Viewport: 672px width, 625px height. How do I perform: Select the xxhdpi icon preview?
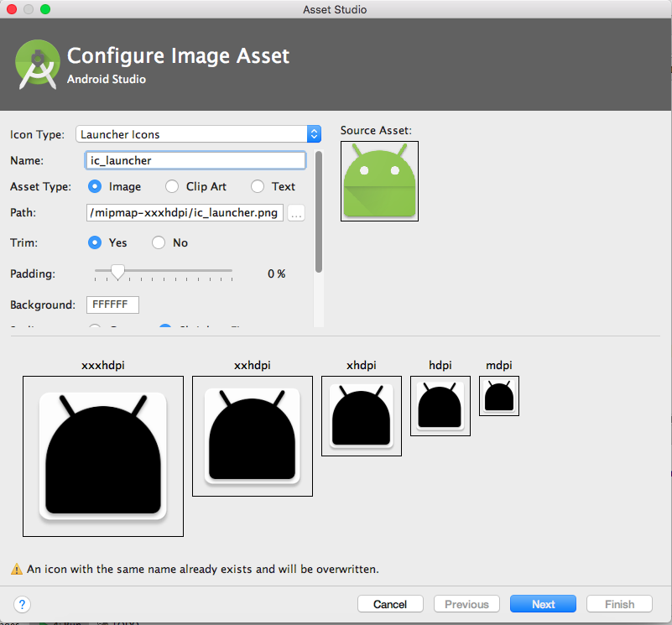pyautogui.click(x=253, y=435)
